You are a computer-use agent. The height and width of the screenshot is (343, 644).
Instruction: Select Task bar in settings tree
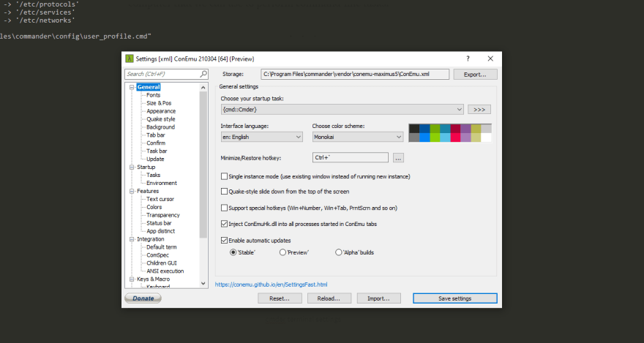157,151
